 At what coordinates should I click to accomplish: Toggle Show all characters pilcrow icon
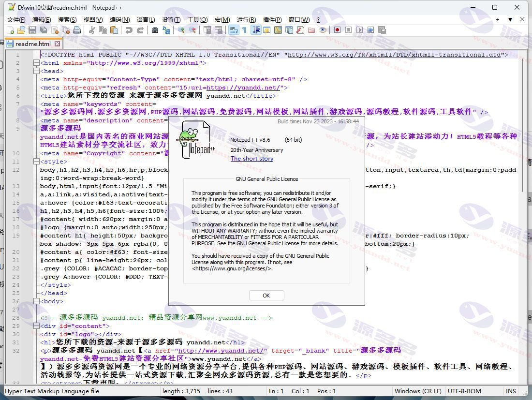[244, 30]
